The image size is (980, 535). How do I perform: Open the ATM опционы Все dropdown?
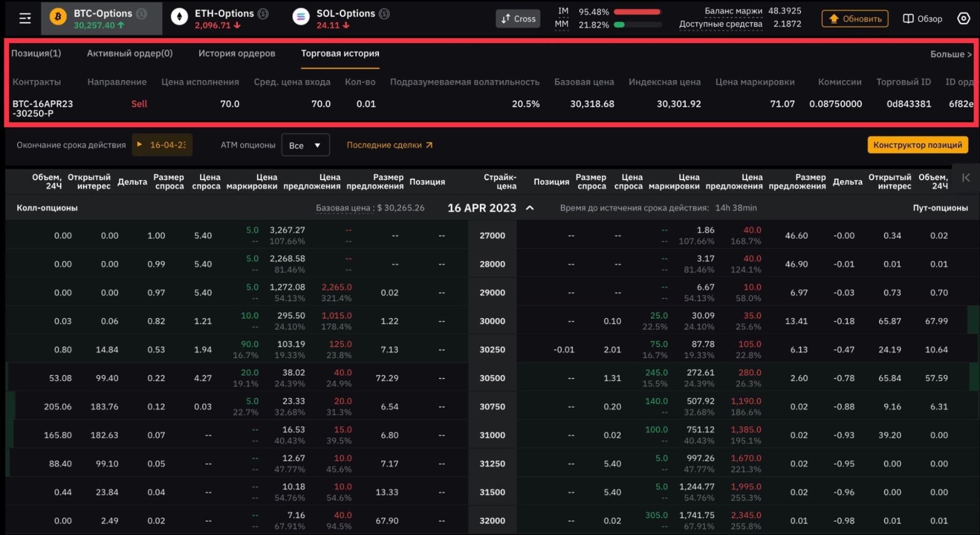click(305, 145)
